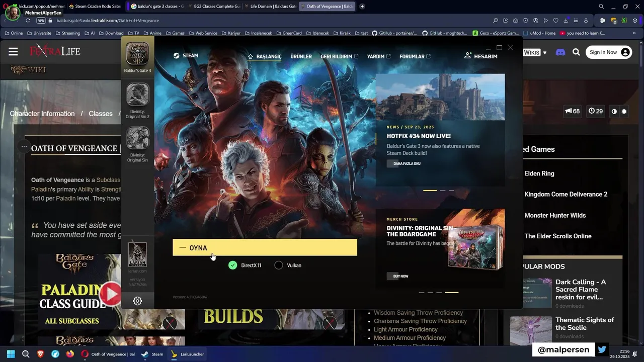This screenshot has height=362, width=644.
Task: Select first merch carousel indicator
Action: point(422,292)
